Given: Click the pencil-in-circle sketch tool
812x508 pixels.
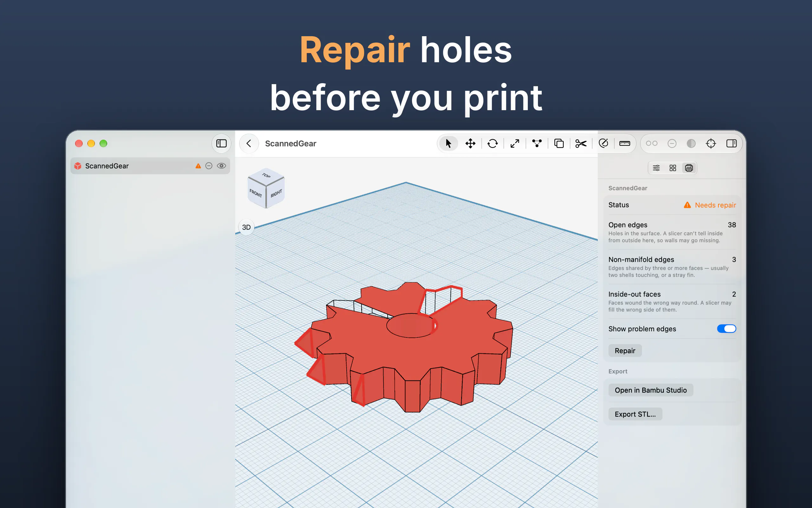Looking at the screenshot, I should tap(603, 144).
